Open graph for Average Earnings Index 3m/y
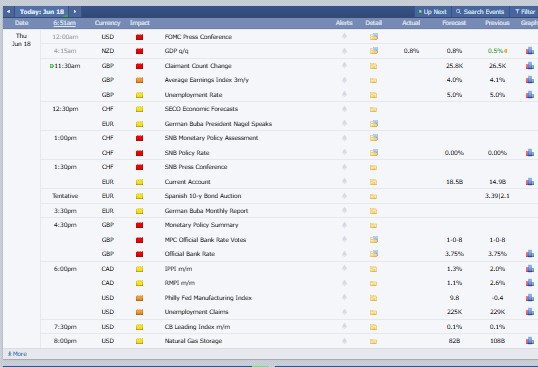The image size is (538, 367). (530, 80)
